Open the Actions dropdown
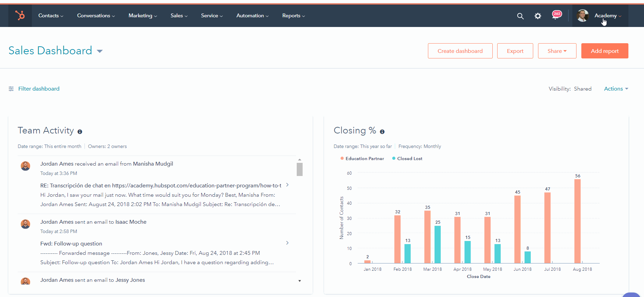 click(x=616, y=89)
